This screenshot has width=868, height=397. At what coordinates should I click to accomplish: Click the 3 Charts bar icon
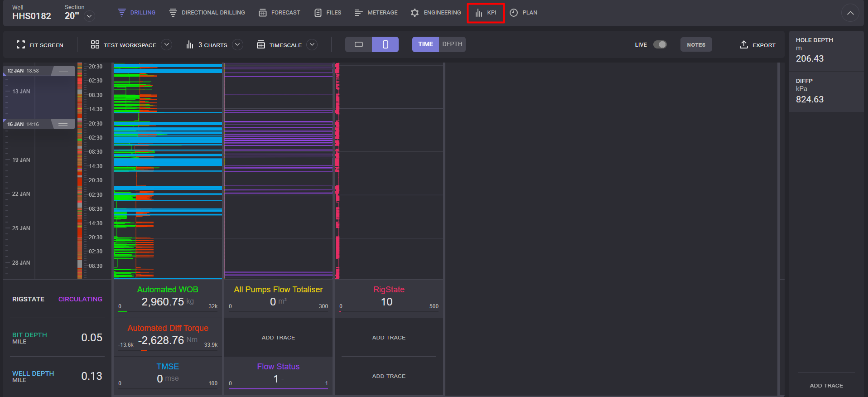click(x=190, y=44)
